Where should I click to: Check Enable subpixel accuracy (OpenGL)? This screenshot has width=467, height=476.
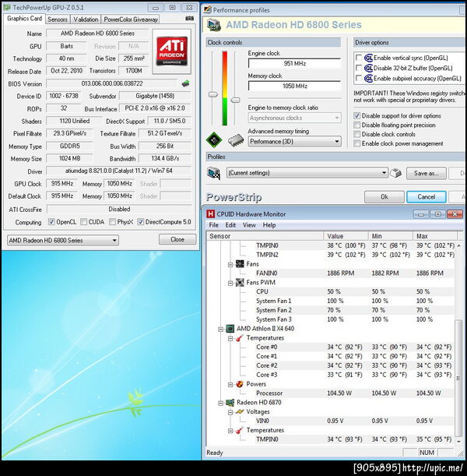pos(359,78)
